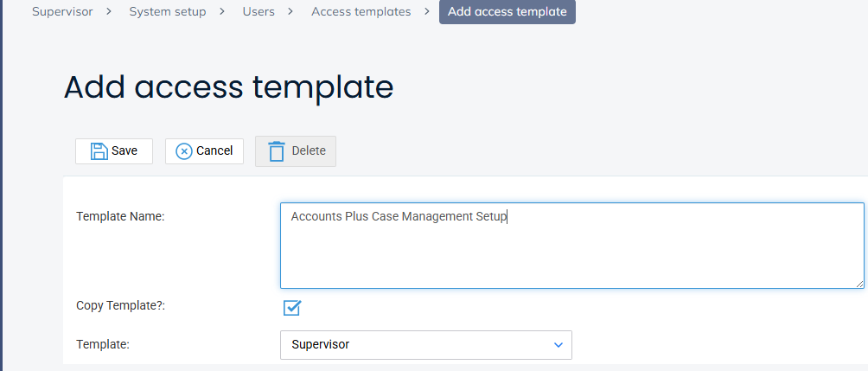The width and height of the screenshot is (868, 371).
Task: Expand the Template dropdown chevron arrow
Action: coord(558,344)
